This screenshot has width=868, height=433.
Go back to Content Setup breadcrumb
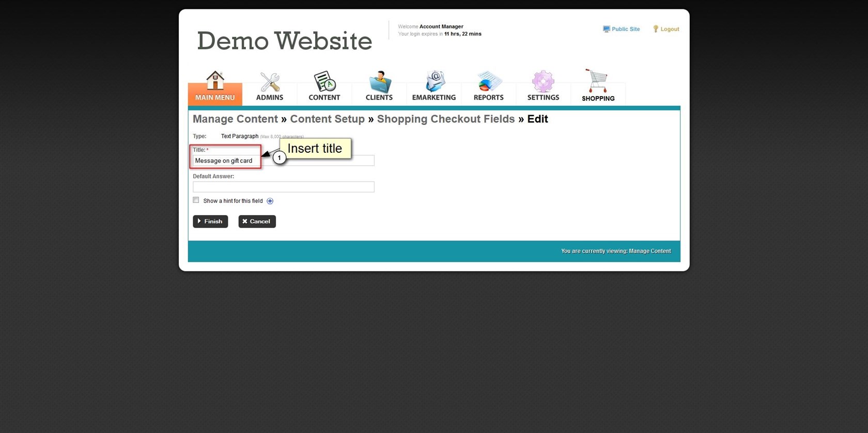pos(327,119)
